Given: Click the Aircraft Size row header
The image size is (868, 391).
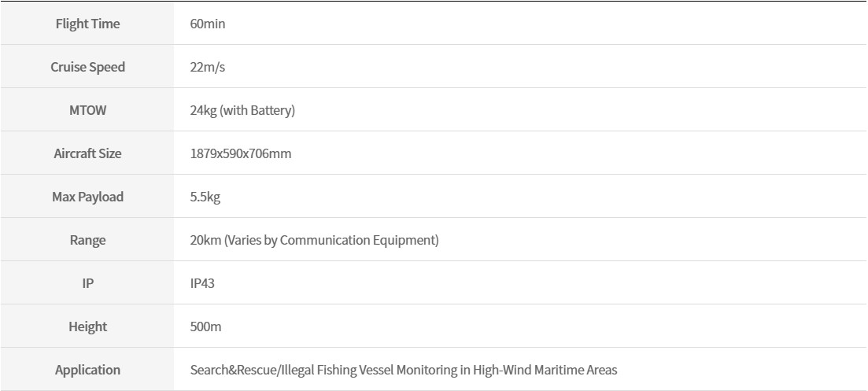Looking at the screenshot, I should (87, 153).
